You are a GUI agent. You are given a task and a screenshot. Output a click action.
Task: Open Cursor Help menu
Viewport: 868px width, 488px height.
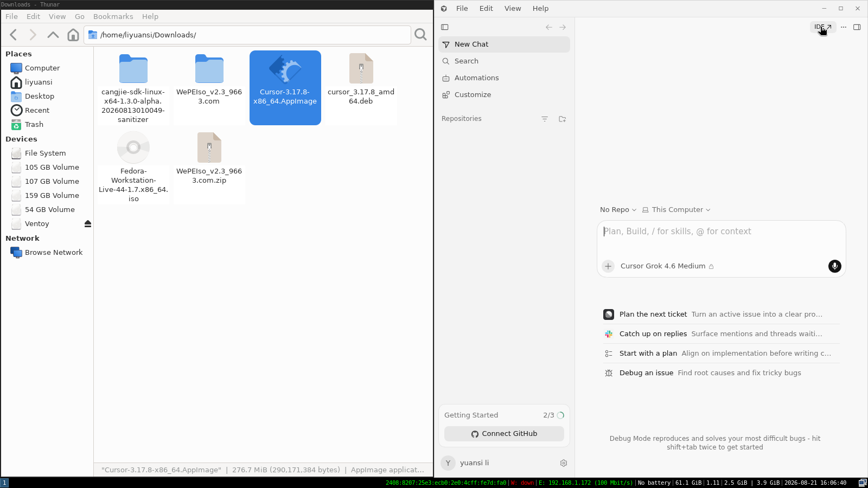(x=540, y=9)
